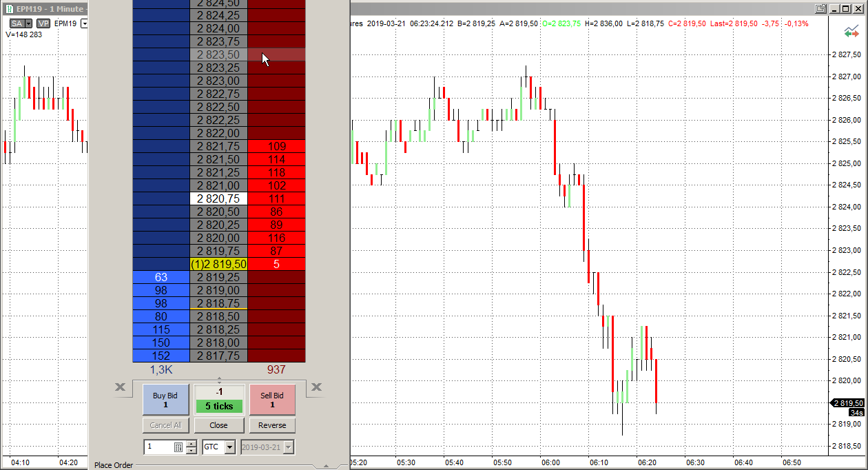Click the order quantity input field
The height and width of the screenshot is (470, 868).
point(158,447)
